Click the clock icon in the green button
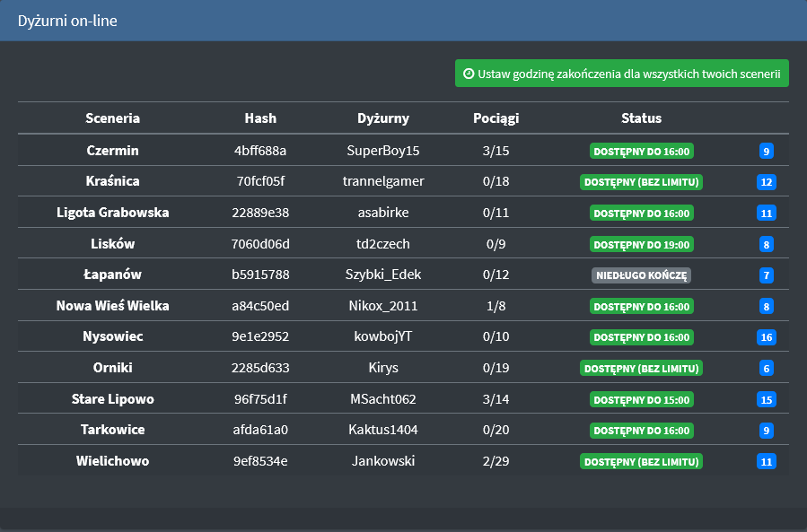 tap(469, 74)
